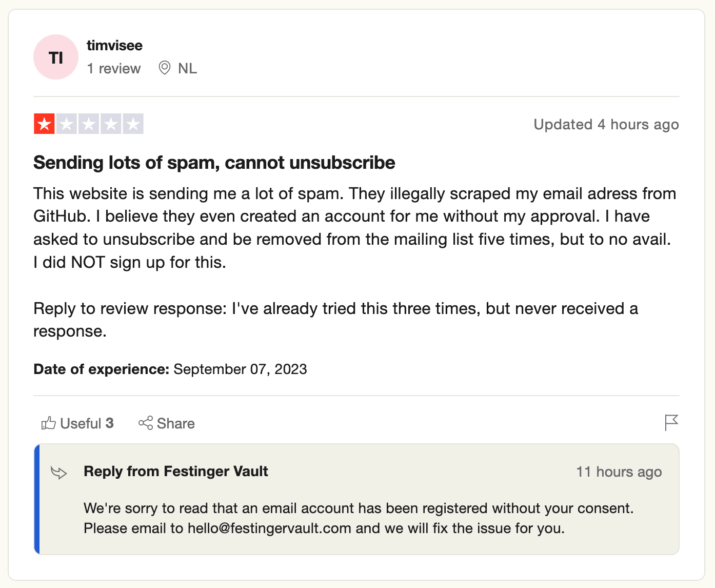Click 'Reply from Festinger Vault' heading
This screenshot has height=588, width=715.
176,471
